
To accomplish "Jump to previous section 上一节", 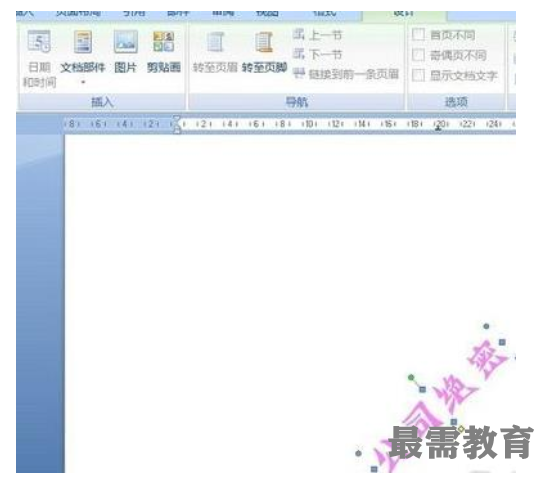I will [x=317, y=35].
